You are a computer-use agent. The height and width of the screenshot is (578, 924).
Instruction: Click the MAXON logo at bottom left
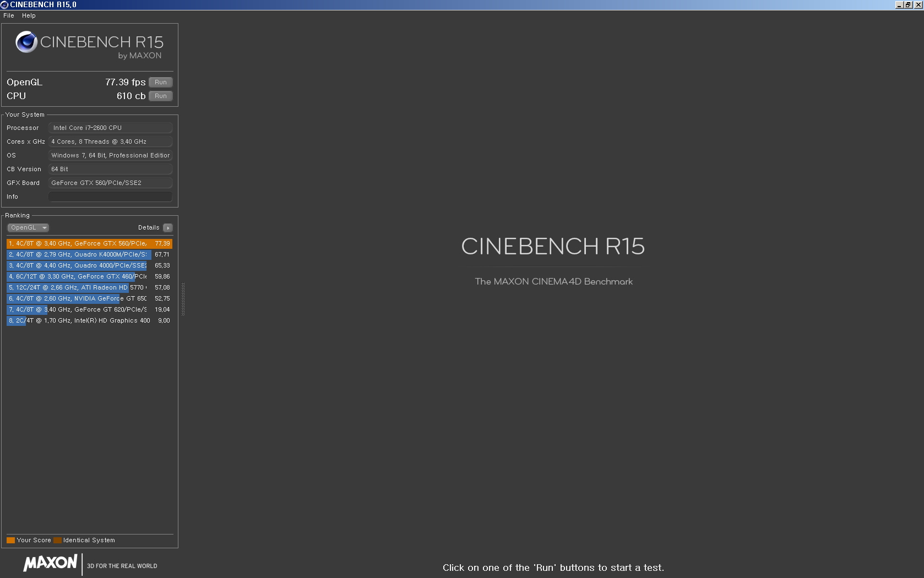[50, 563]
